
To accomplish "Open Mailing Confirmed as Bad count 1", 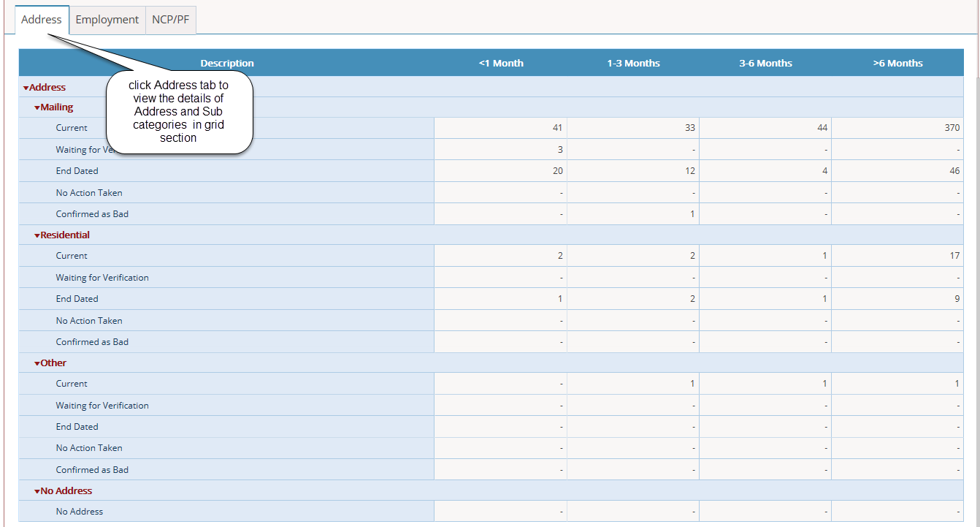I will point(692,214).
